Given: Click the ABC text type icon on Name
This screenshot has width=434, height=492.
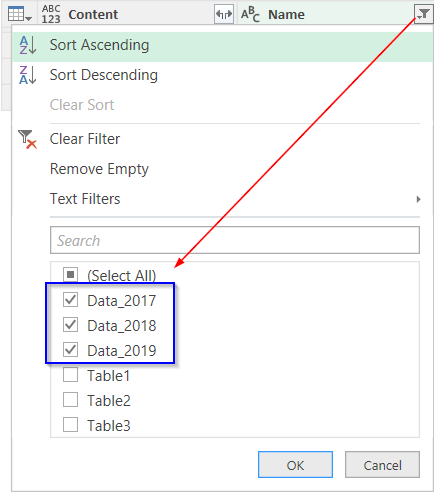Looking at the screenshot, I should tap(250, 14).
